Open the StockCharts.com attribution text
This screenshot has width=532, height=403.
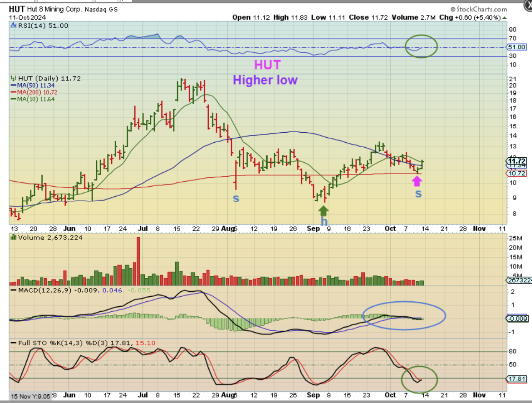tap(479, 9)
